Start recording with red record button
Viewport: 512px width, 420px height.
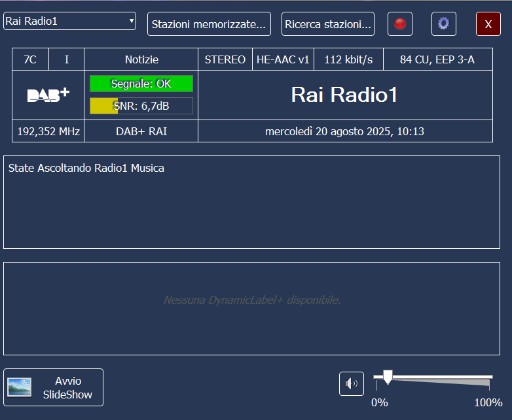400,24
